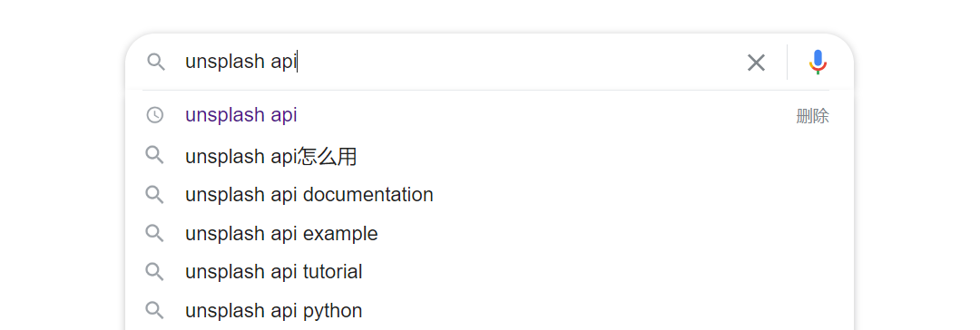The width and height of the screenshot is (980, 330).
Task: Choose the 'unsplash api怎么用' suggestion
Action: pos(270,156)
